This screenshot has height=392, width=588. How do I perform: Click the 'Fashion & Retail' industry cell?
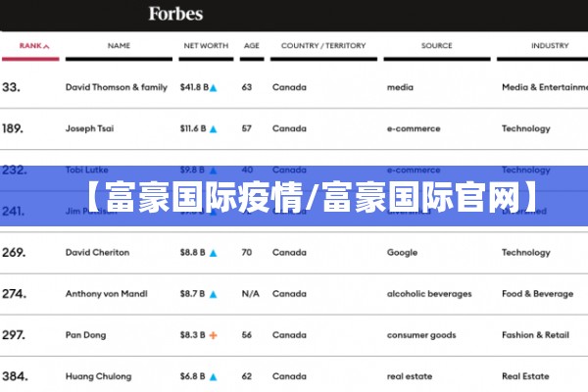[x=535, y=335]
